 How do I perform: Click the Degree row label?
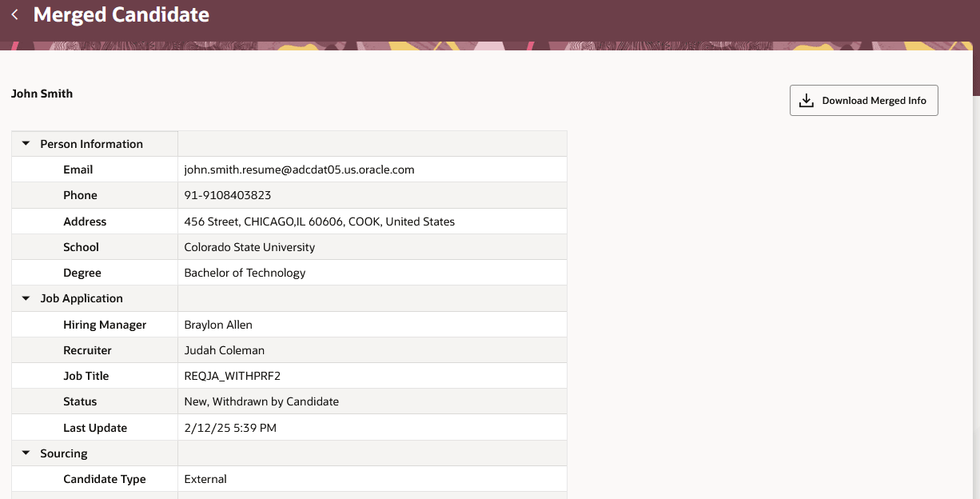(x=82, y=273)
